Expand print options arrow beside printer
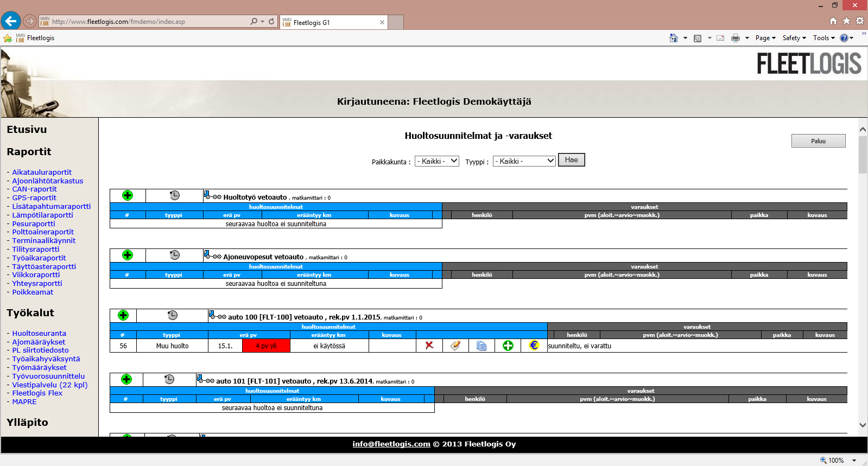Image resolution: width=868 pixels, height=466 pixels. click(747, 38)
